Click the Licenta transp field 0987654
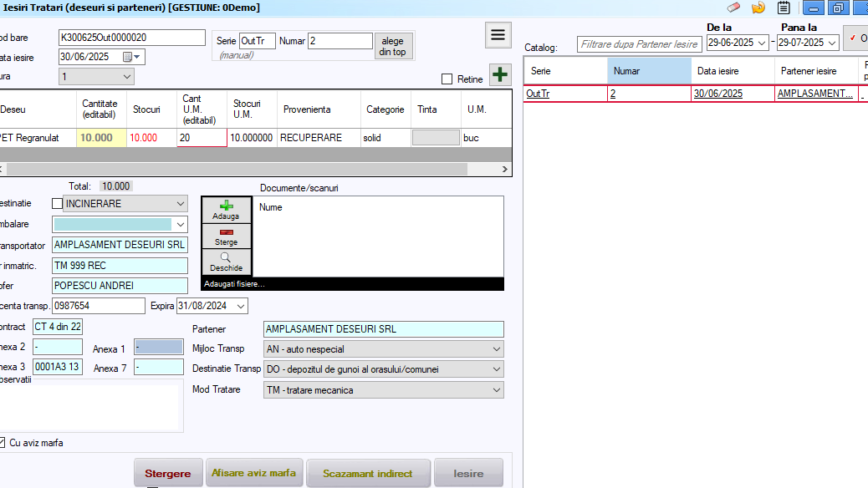The width and height of the screenshot is (868, 488). [98, 306]
